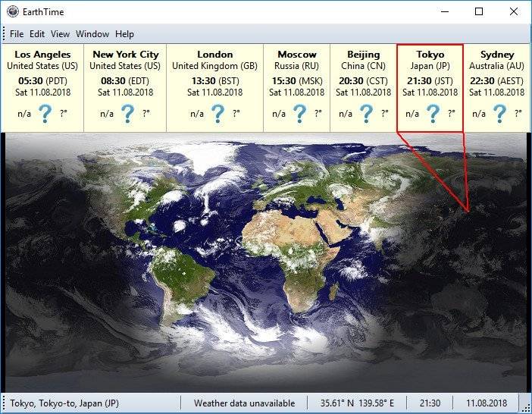Click the date under Sydney clock
The width and height of the screenshot is (532, 414).
coord(497,93)
